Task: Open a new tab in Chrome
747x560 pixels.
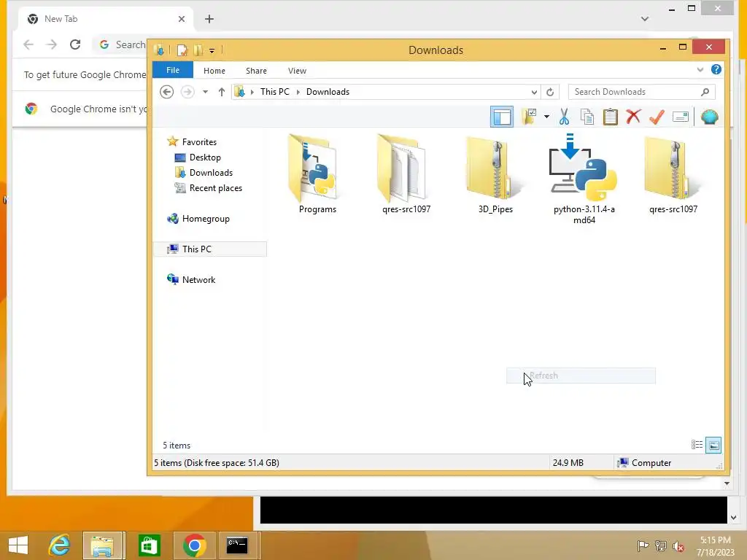Action: 209,19
